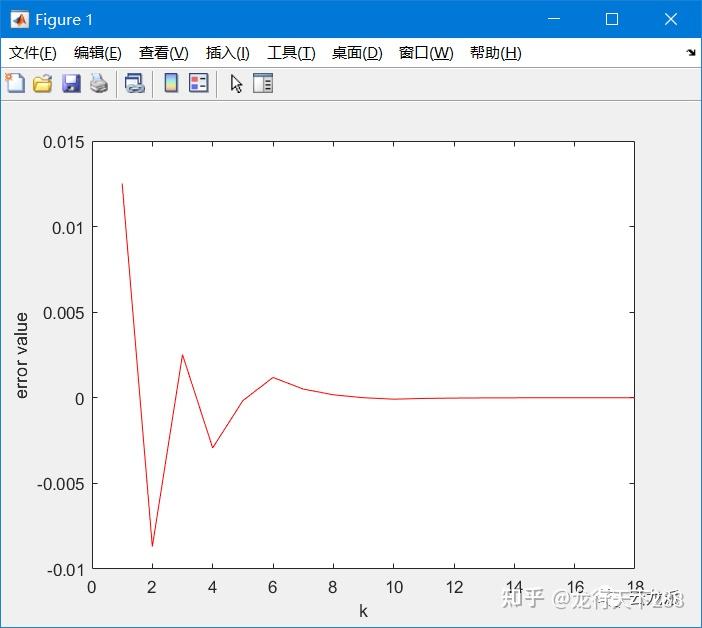Minimize the Figure 1 window

tap(554, 19)
